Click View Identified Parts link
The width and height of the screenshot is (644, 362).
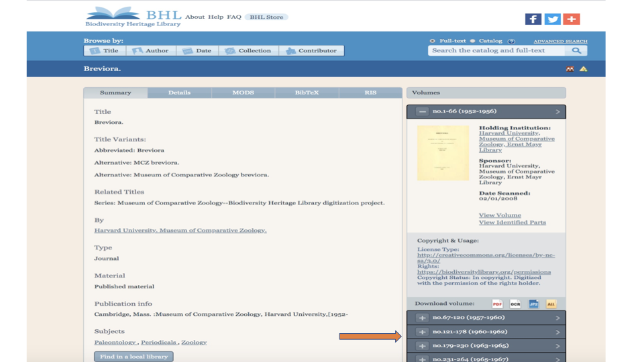[512, 223]
